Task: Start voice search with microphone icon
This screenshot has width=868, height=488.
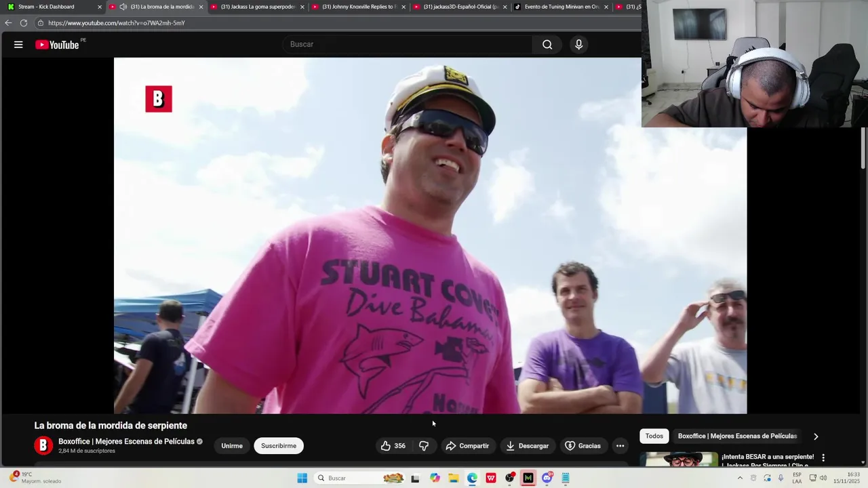Action: click(578, 45)
